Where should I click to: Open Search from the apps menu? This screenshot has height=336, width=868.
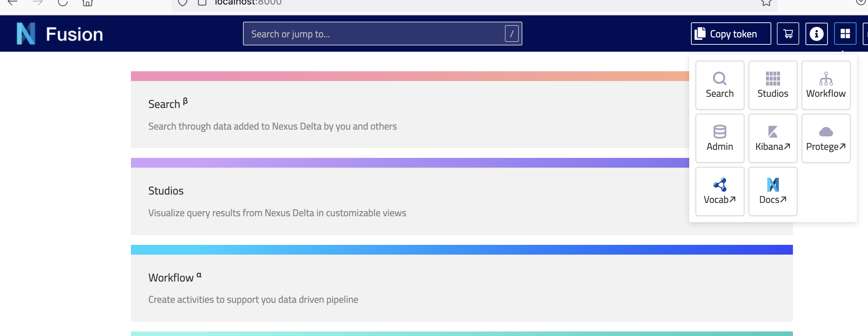click(720, 85)
